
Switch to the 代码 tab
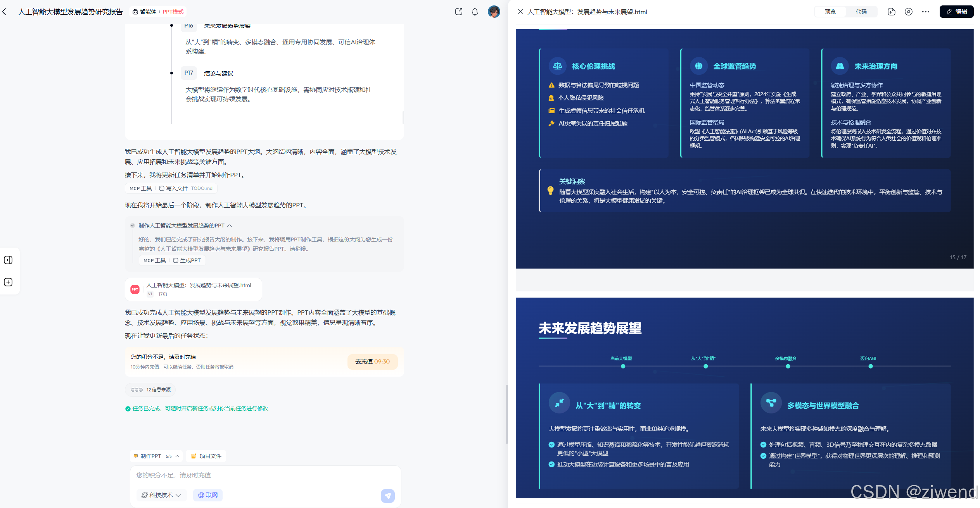(861, 12)
